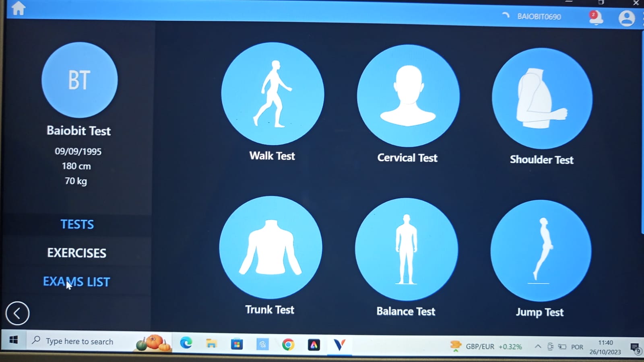
Task: Open the Walk Test
Action: tap(272, 94)
